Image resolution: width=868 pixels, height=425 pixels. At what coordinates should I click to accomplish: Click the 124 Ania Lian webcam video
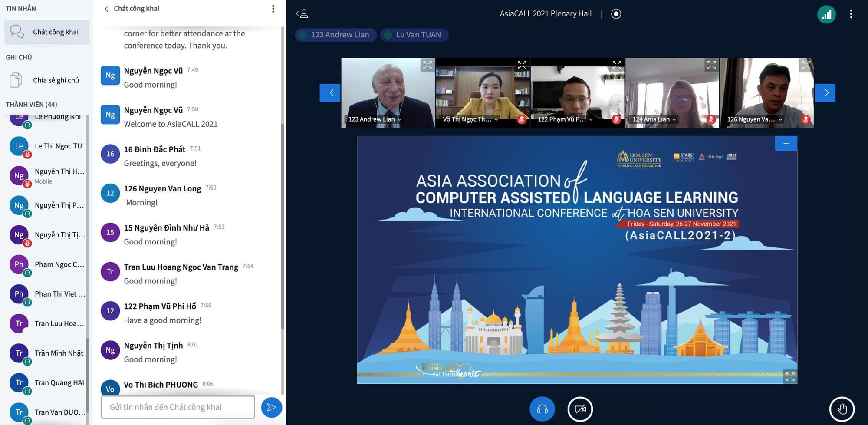tap(672, 93)
